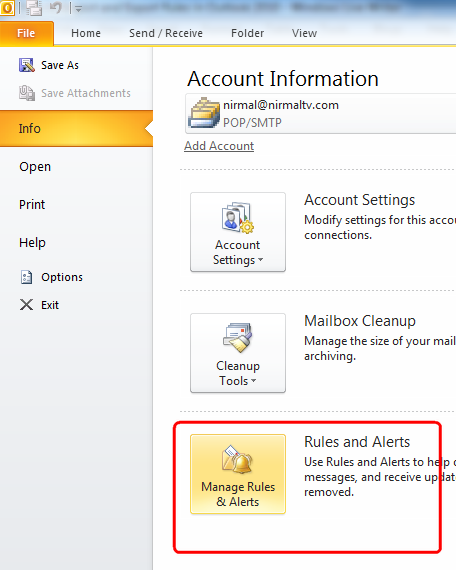Image resolution: width=456 pixels, height=570 pixels.
Task: Click the Send/Receive All Folders quick access icon
Action: pyautogui.click(x=35, y=8)
